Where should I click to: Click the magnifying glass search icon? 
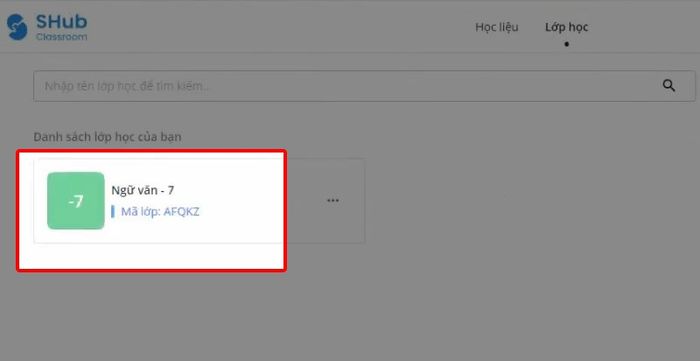click(668, 86)
